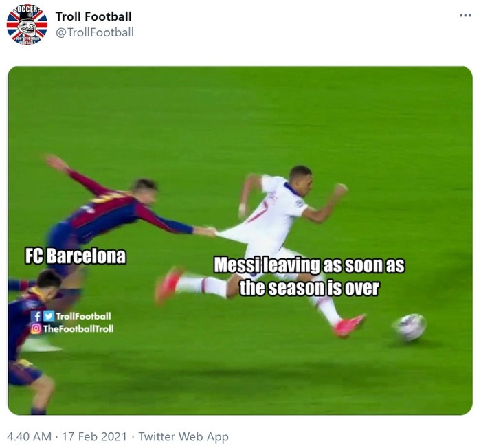481x448 pixels.
Task: Open the Troll Football profile avatar
Action: click(x=27, y=25)
